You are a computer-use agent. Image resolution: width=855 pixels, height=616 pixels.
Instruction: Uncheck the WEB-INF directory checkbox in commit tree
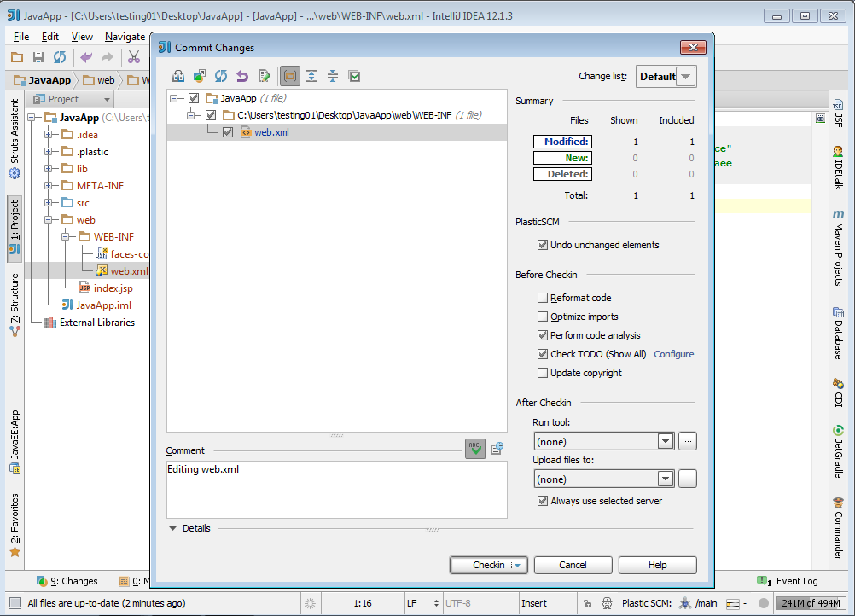click(x=211, y=115)
